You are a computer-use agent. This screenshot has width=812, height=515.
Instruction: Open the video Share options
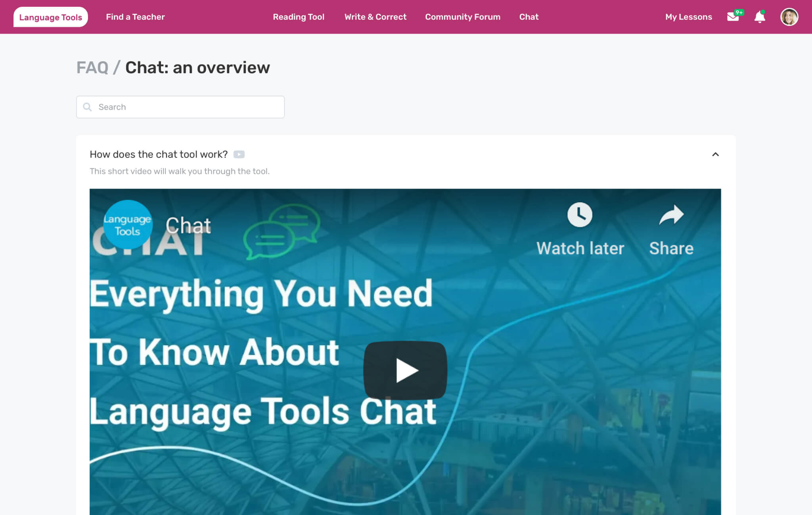tap(671, 227)
